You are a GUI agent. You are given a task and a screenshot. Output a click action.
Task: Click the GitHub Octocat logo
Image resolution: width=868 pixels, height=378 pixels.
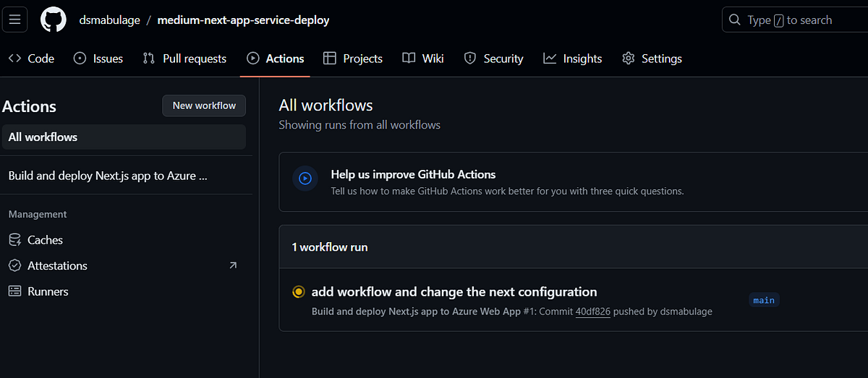click(53, 20)
